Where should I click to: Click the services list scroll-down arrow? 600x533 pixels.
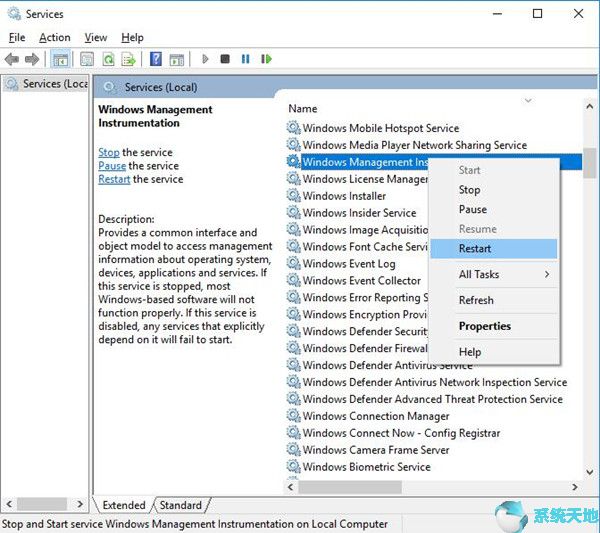(590, 472)
